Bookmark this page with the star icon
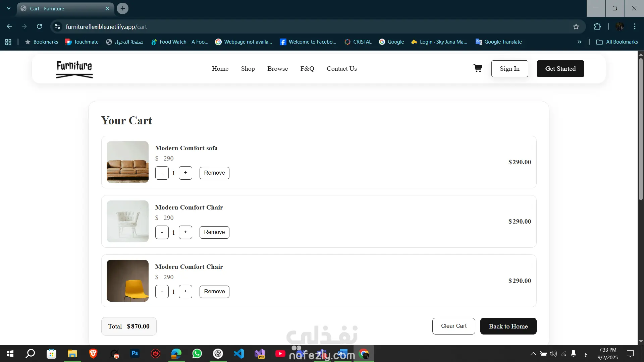Screen dimensions: 644x362 [576, 27]
